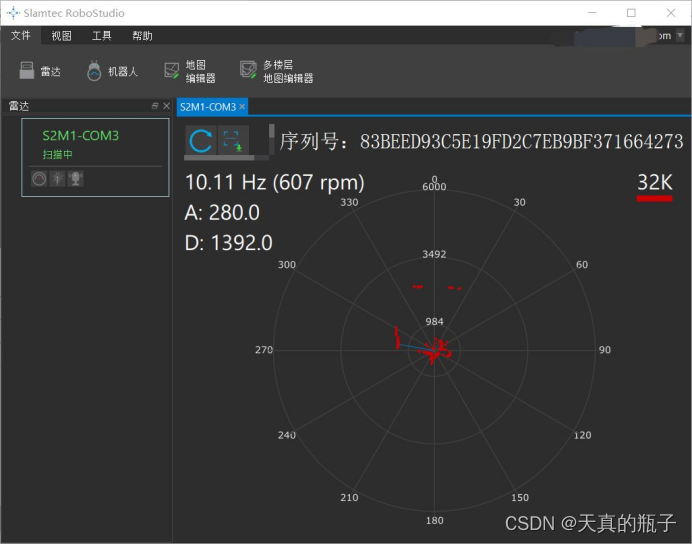Launch the 多楼层地图编辑器 multi-floor map editor
Viewport: 692px width, 544px height.
point(276,71)
